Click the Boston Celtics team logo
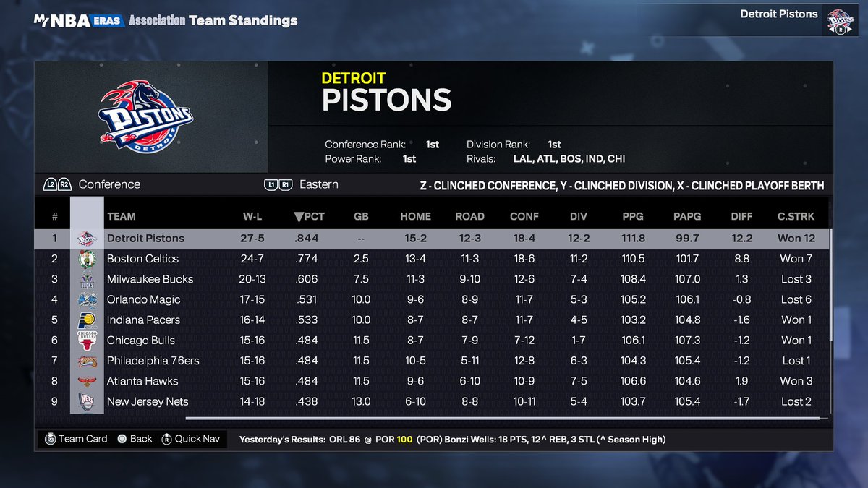This screenshot has width=868, height=488. (x=86, y=259)
